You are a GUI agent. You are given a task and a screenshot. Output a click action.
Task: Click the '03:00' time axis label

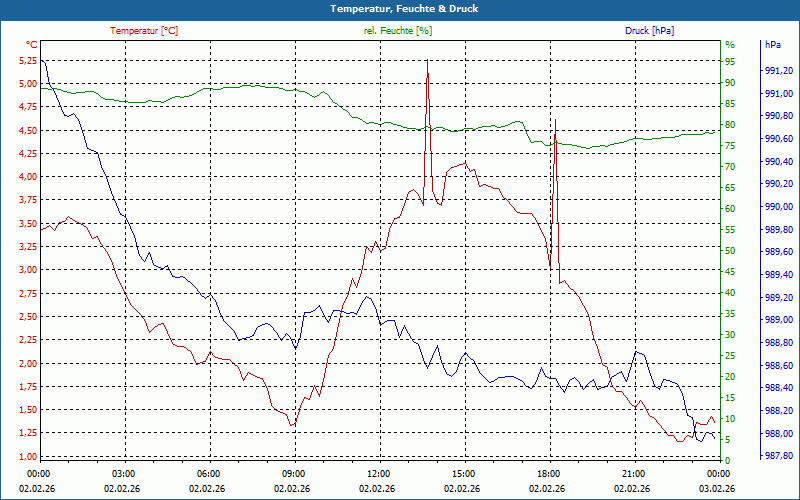tap(124, 473)
